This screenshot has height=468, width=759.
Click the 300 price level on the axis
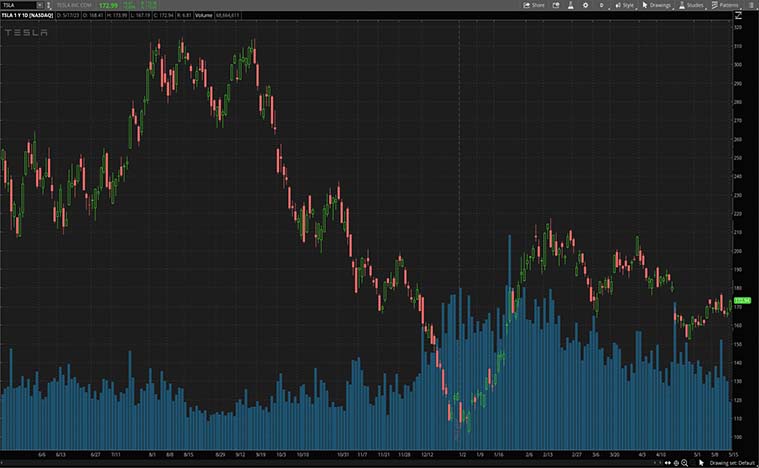(x=738, y=65)
